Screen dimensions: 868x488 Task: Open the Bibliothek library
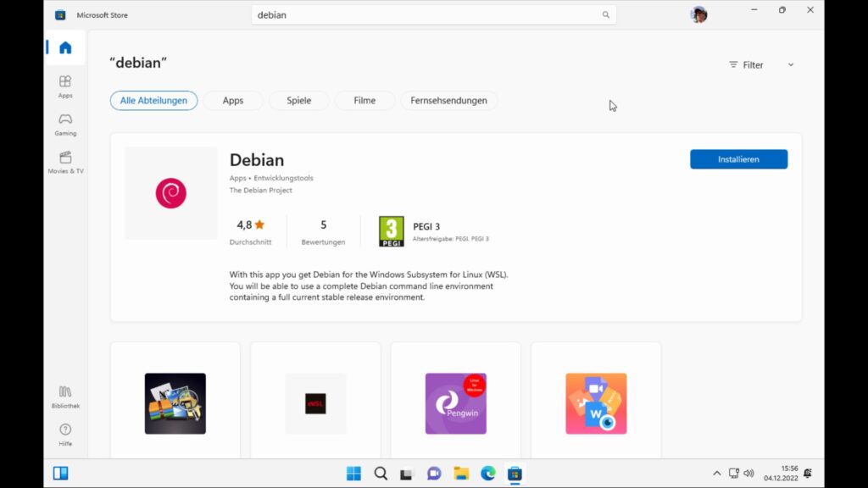point(65,397)
